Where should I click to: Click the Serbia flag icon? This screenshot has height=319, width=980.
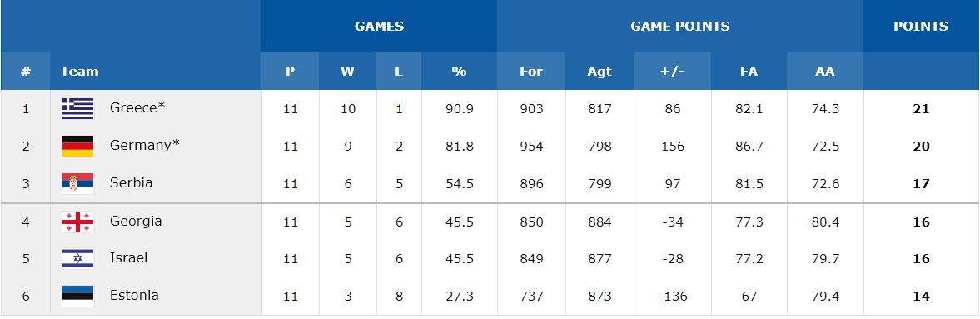[x=77, y=183]
